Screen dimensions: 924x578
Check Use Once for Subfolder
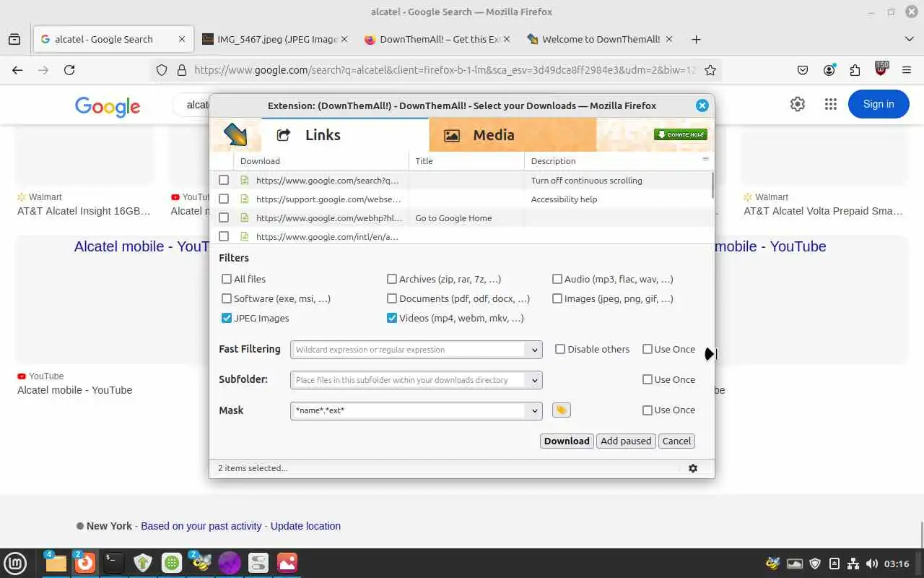648,379
